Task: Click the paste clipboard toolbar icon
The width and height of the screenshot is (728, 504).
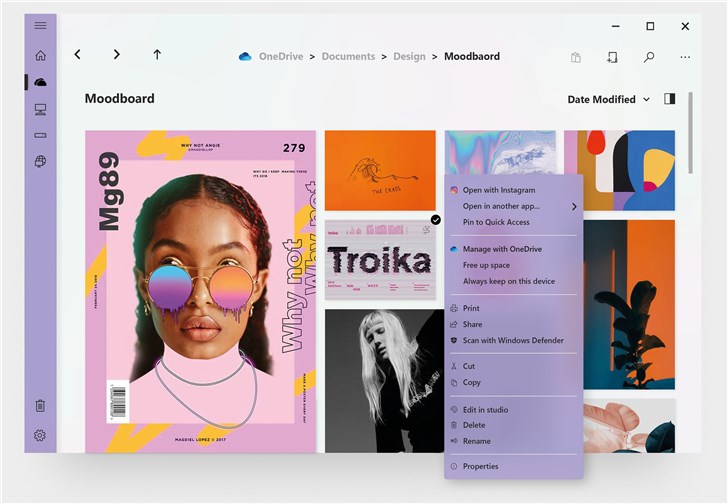Action: (576, 58)
